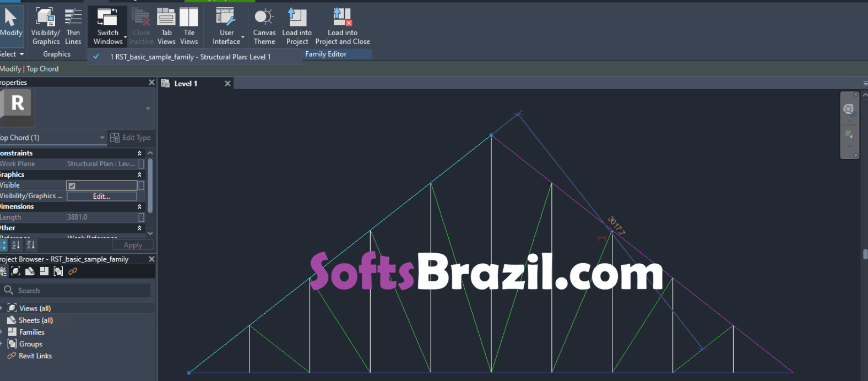
Task: Switch the Canvas Theme
Action: coord(264,26)
